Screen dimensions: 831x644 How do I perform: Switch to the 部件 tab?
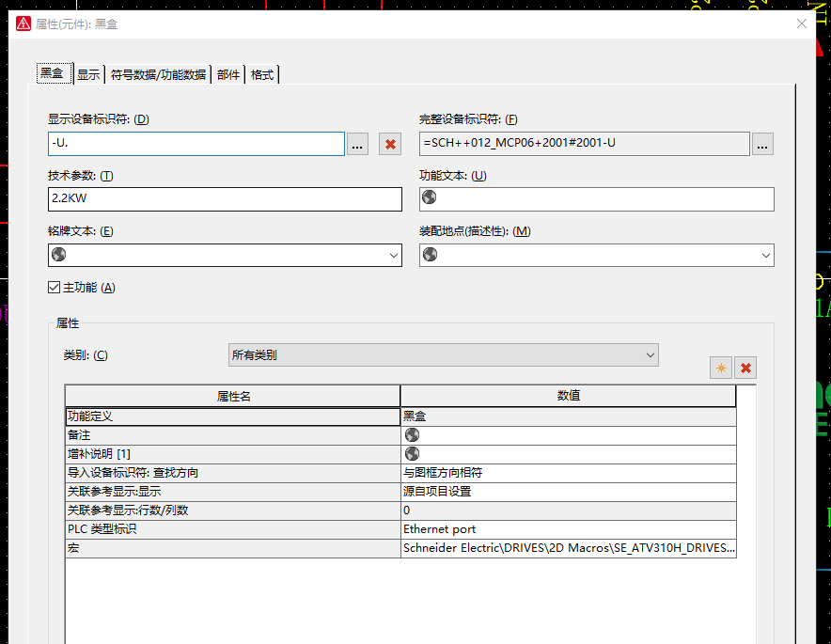[x=228, y=74]
